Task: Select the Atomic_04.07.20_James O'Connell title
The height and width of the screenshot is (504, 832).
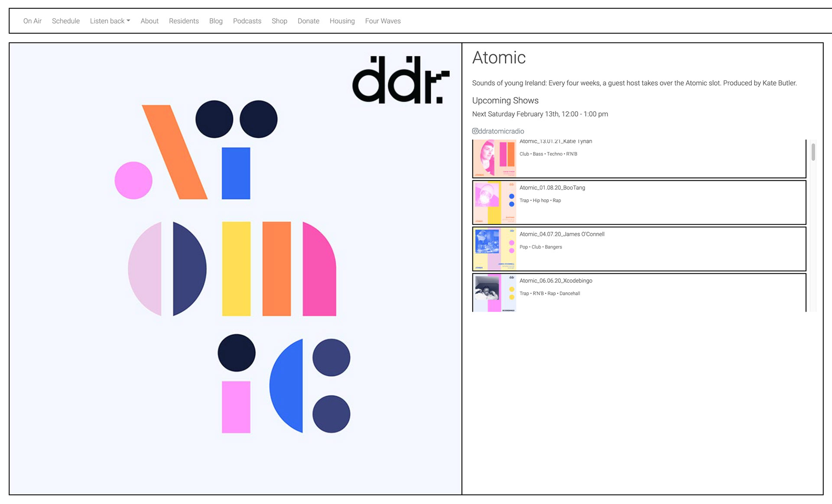Action: tap(562, 234)
